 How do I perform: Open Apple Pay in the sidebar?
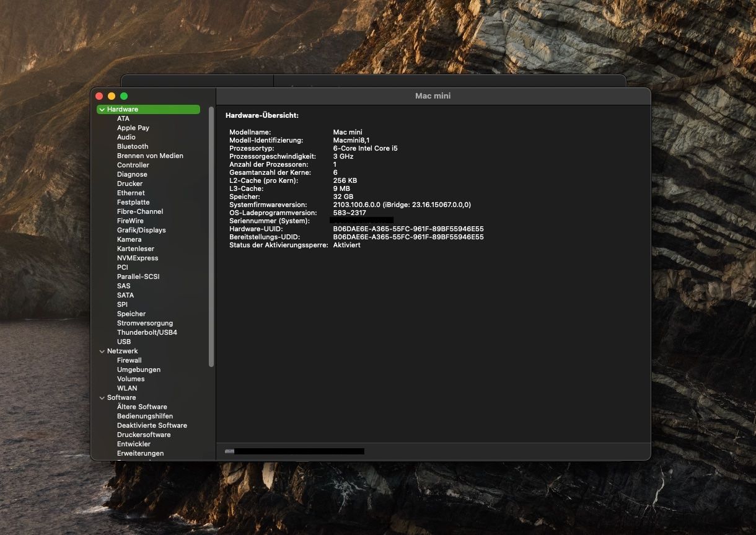point(133,128)
